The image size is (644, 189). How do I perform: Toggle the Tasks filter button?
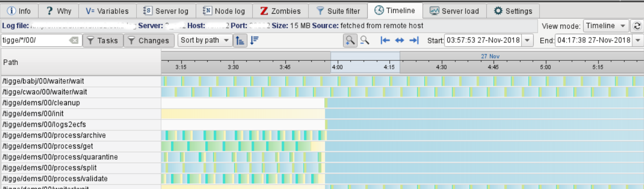[103, 41]
